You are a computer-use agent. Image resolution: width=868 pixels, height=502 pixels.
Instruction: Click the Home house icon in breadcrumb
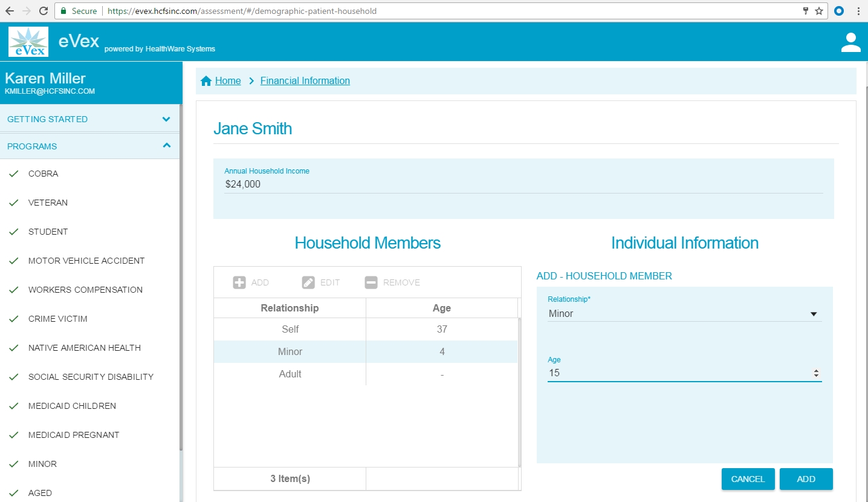(x=206, y=81)
